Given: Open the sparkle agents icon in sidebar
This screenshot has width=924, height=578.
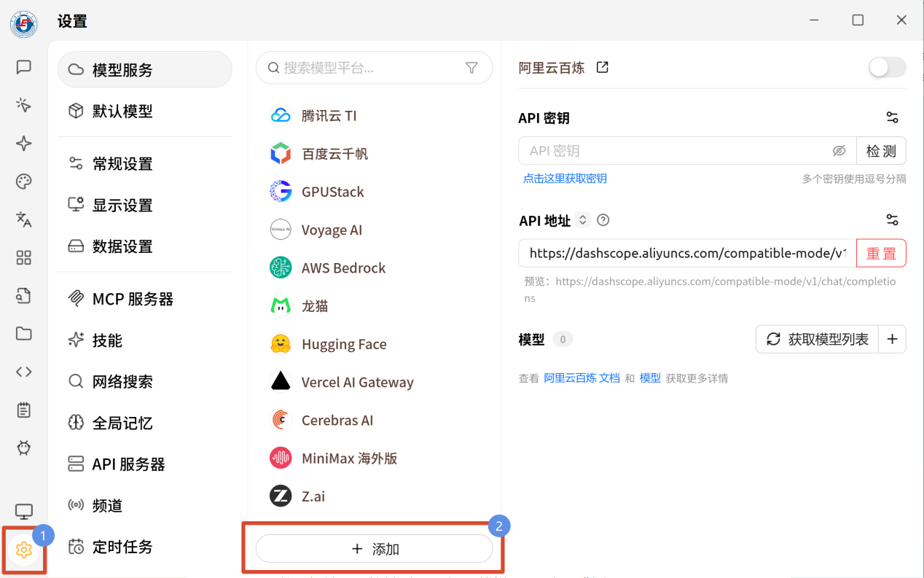Looking at the screenshot, I should click(x=24, y=144).
